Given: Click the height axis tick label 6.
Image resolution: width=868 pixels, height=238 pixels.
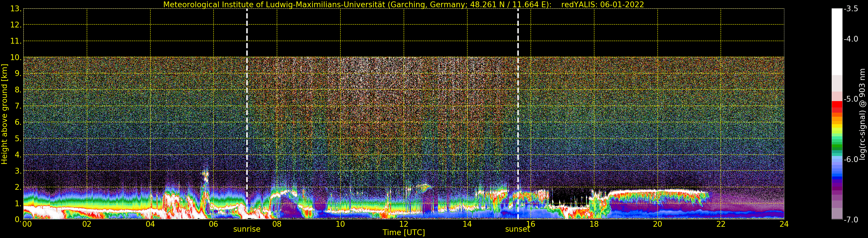Looking at the screenshot, I should pyautogui.click(x=18, y=122).
